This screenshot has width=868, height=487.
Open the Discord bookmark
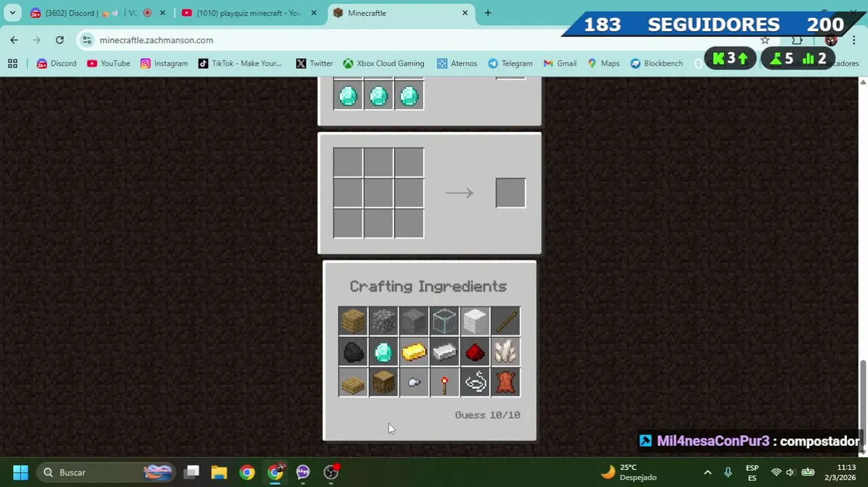point(57,63)
